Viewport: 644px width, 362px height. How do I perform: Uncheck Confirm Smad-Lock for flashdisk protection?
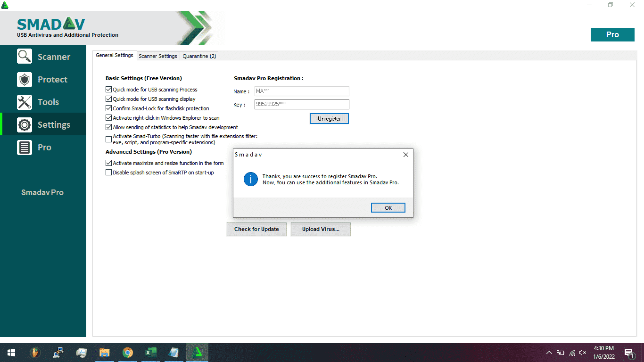[109, 108]
